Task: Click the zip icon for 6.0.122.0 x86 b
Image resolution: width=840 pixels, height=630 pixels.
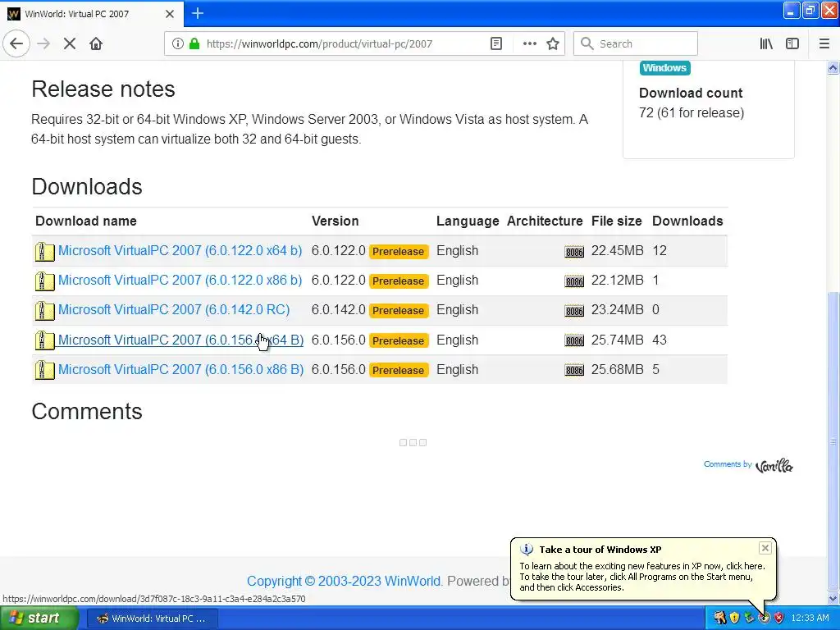Action: coord(44,281)
